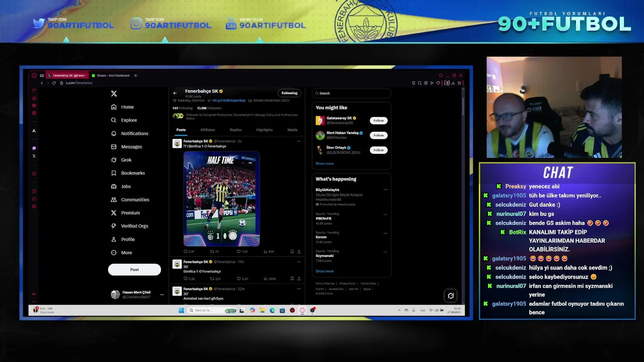
Task: Like the Half Time post
Action: [x=243, y=251]
